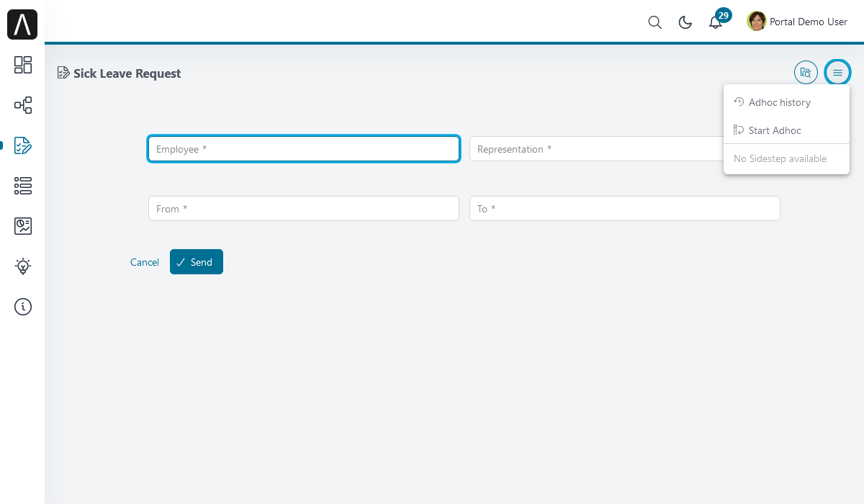Choose Start Adhoc from the menu
This screenshot has width=864, height=504.
774,130
